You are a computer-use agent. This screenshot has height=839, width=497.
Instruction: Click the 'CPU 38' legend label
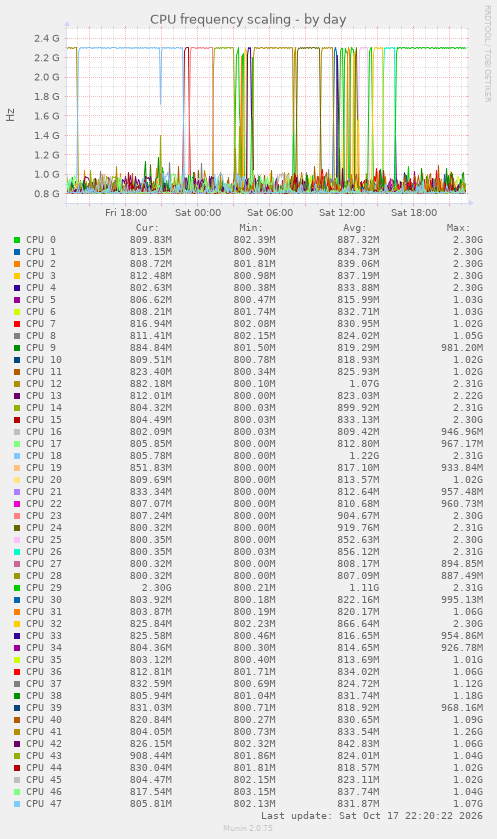pyautogui.click(x=44, y=696)
